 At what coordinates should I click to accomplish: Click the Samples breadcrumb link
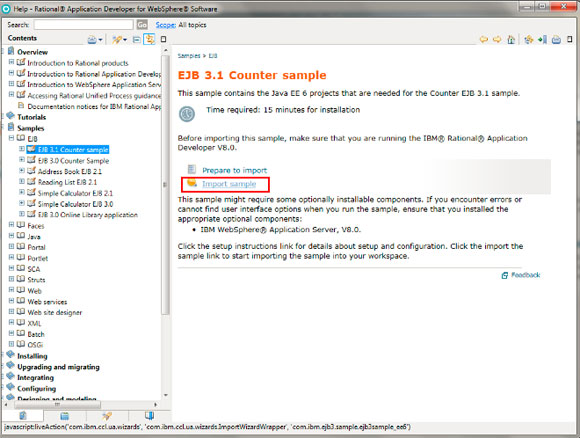[189, 56]
